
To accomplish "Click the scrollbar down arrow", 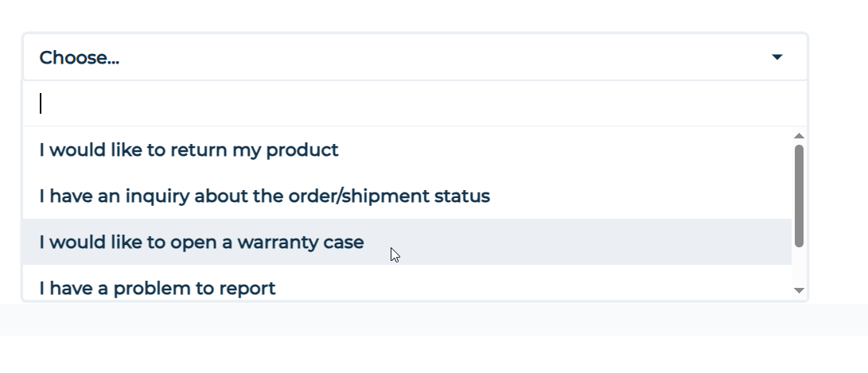I will point(800,291).
